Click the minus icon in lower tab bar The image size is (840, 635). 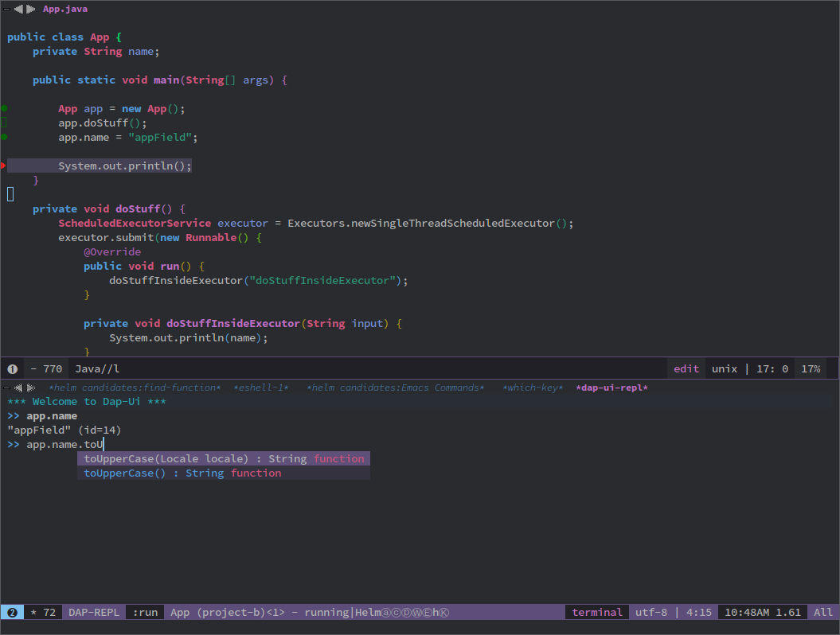click(x=6, y=388)
